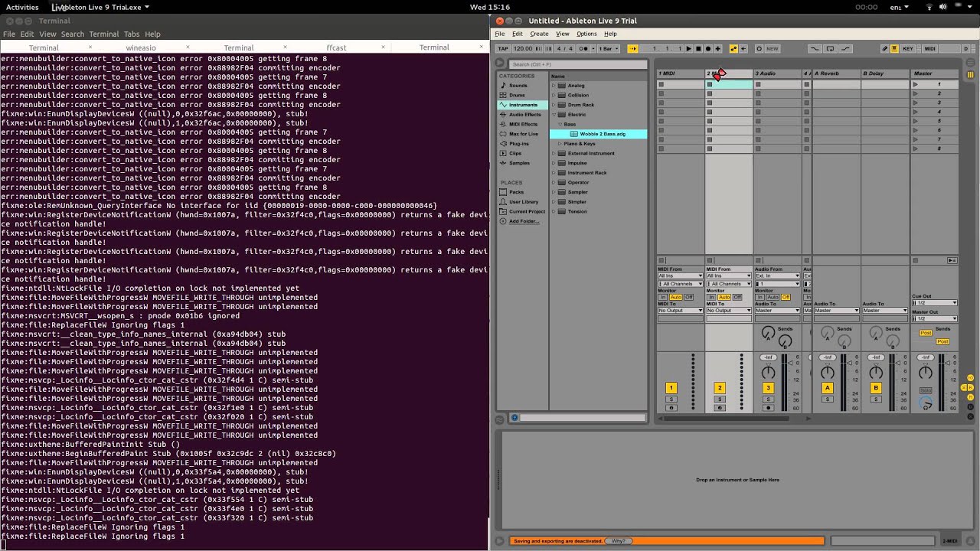Click the 120.00 tempo field
Viewport: 980px width, 551px height.
point(523,48)
